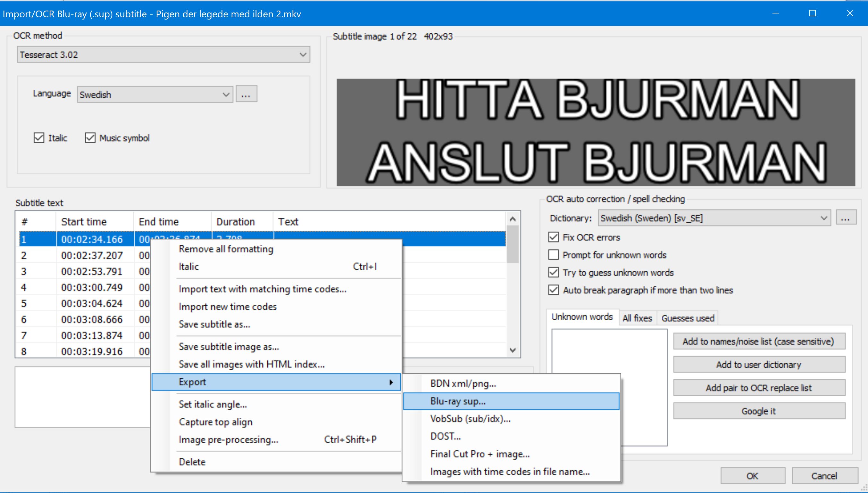Viewport: 868px width, 493px height.
Task: Enable Prompt for unknown words
Action: [553, 255]
